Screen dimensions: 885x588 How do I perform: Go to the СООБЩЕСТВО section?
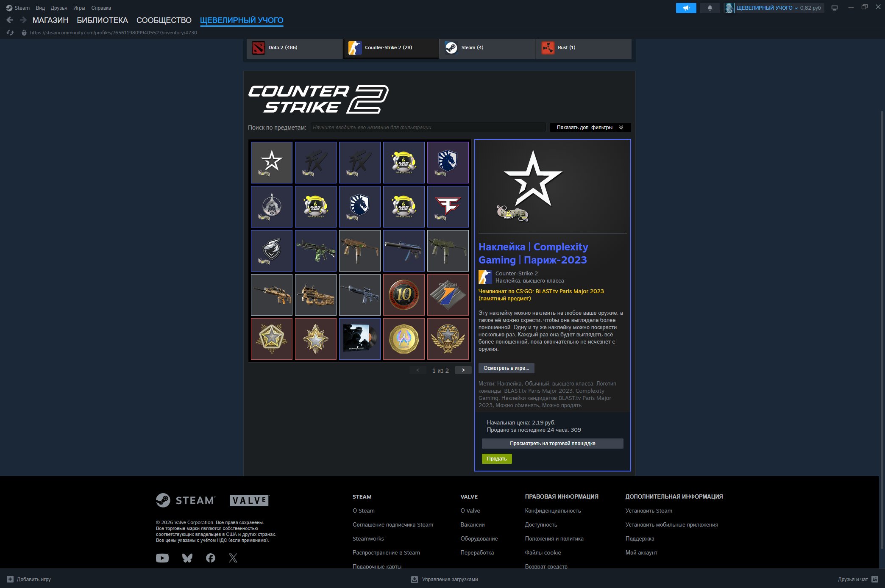click(164, 20)
